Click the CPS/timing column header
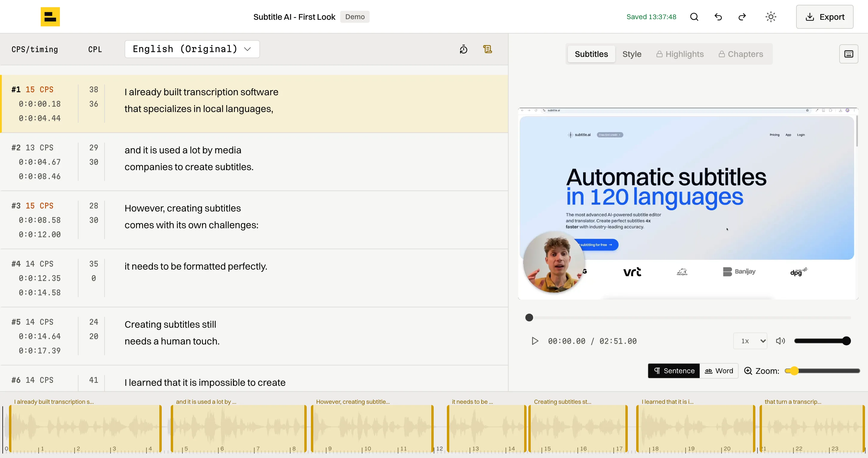The height and width of the screenshot is (458, 868). click(35, 49)
